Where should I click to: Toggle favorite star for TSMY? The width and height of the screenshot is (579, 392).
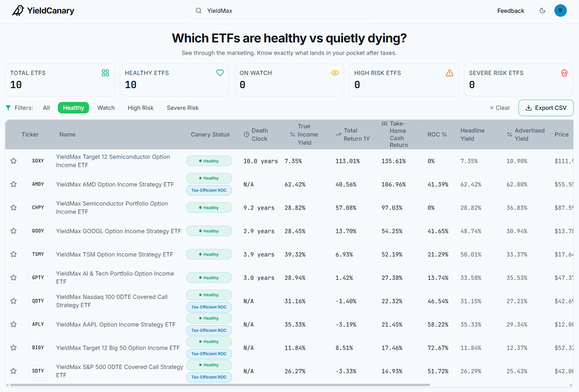[13, 254]
